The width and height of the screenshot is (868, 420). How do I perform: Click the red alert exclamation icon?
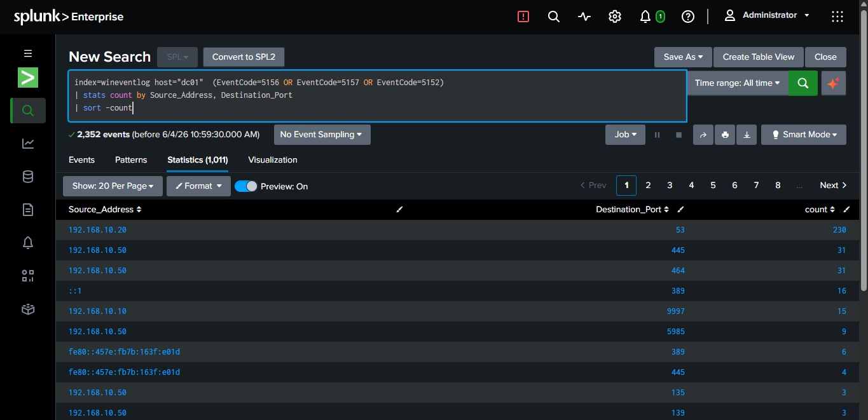[x=523, y=17]
